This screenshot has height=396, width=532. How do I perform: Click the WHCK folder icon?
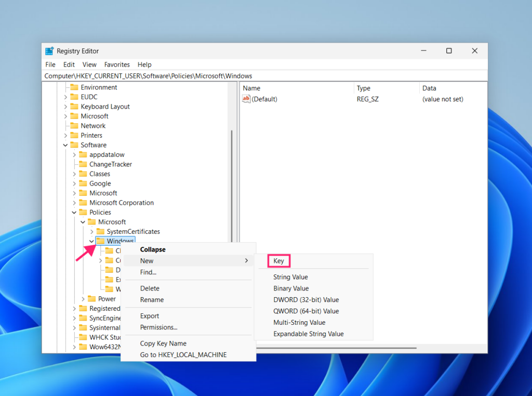83,337
